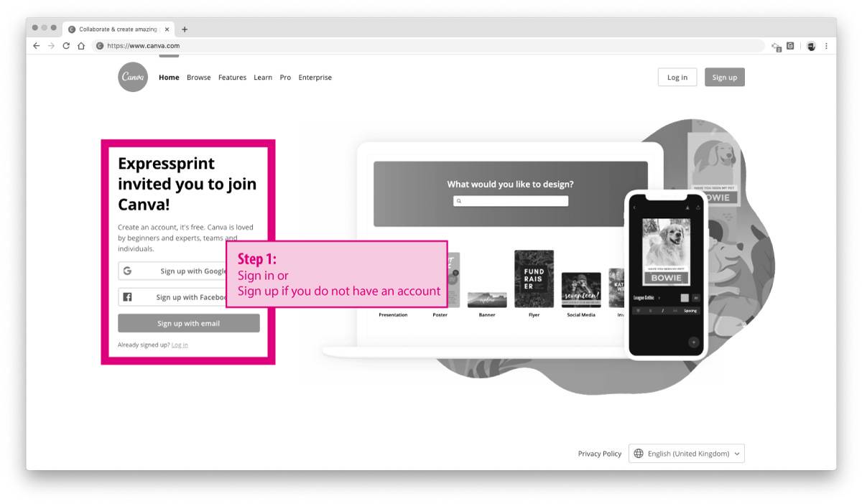Go to the Enterprise page
The image size is (862, 504).
315,78
